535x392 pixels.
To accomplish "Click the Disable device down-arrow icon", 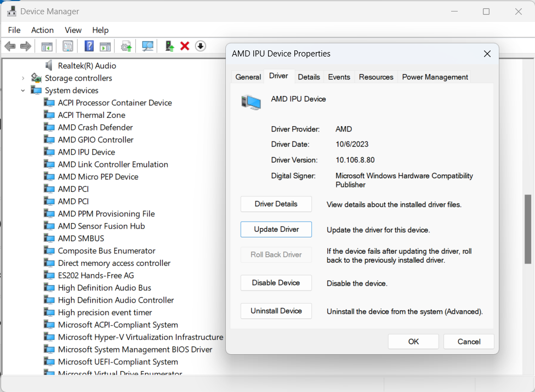I will point(201,46).
